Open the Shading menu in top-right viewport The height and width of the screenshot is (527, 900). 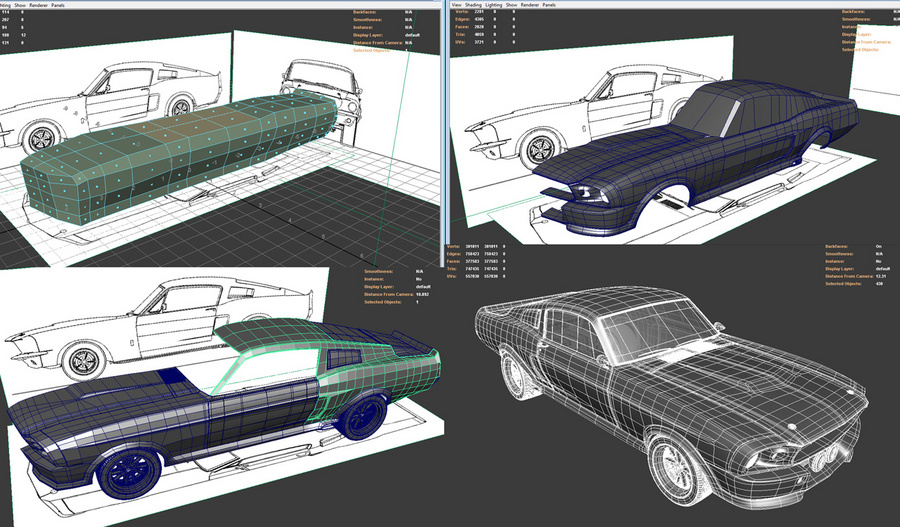pyautogui.click(x=479, y=4)
